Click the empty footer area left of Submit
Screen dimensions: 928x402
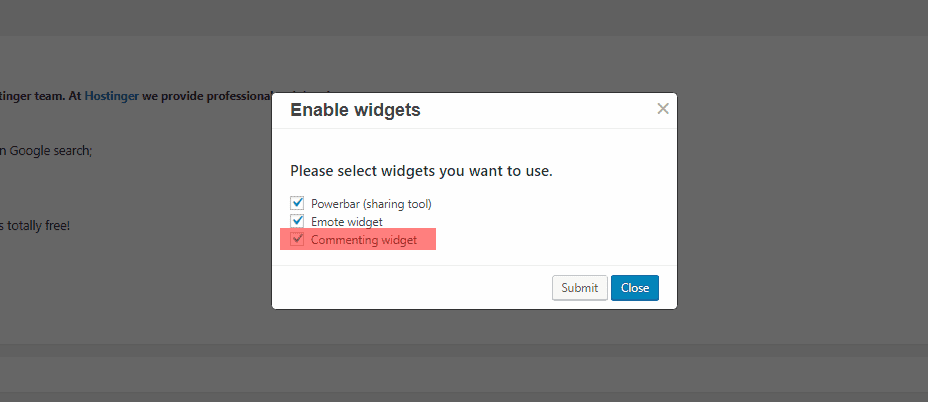pyautogui.click(x=410, y=288)
